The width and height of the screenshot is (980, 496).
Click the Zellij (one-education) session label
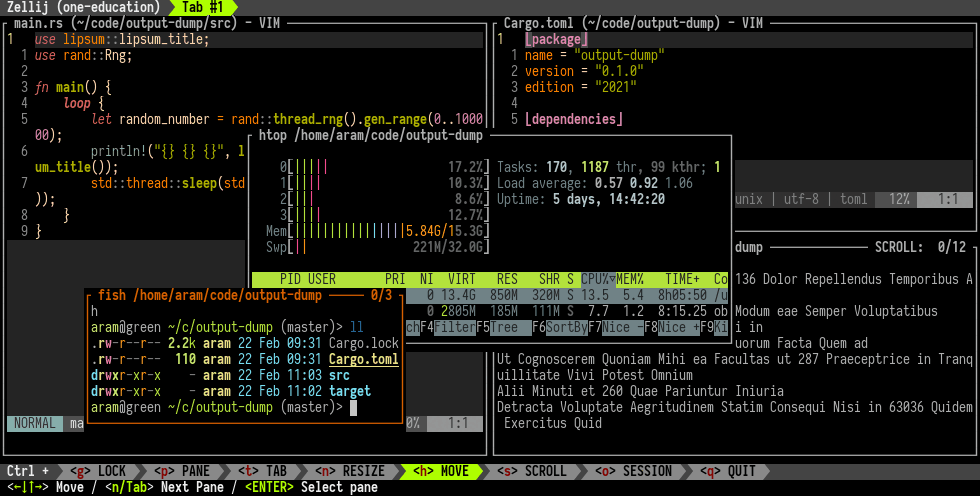pyautogui.click(x=82, y=7)
